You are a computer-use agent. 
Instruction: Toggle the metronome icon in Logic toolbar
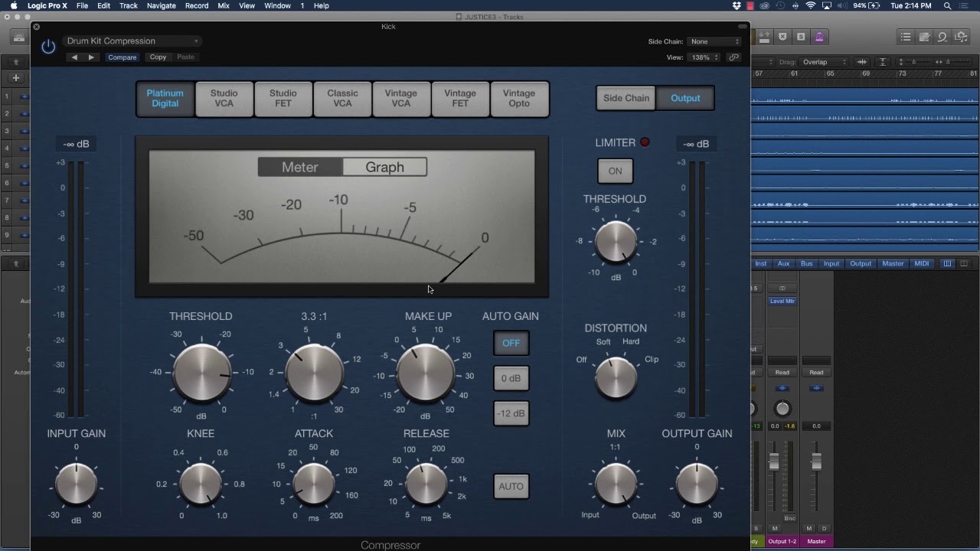pyautogui.click(x=819, y=37)
